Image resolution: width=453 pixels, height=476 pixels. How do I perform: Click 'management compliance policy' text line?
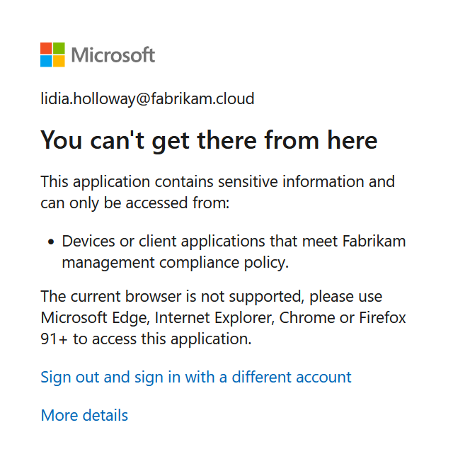coord(176,263)
